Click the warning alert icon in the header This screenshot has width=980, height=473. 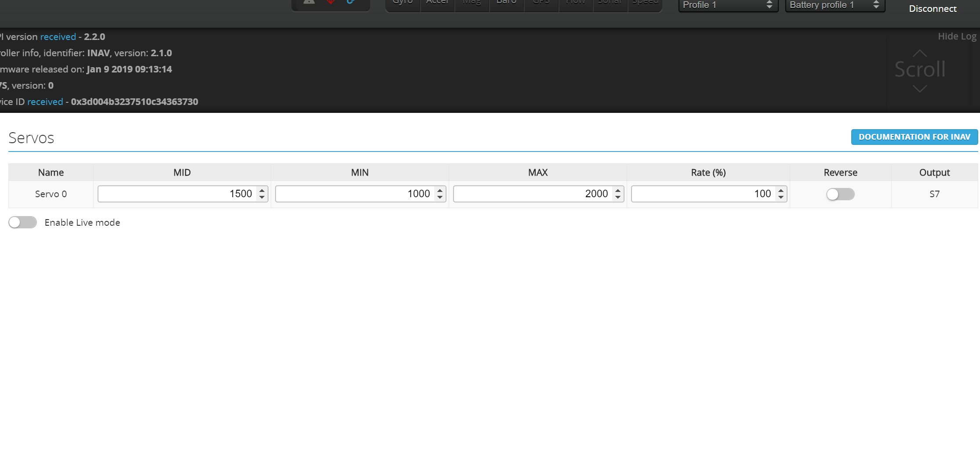tap(309, 3)
